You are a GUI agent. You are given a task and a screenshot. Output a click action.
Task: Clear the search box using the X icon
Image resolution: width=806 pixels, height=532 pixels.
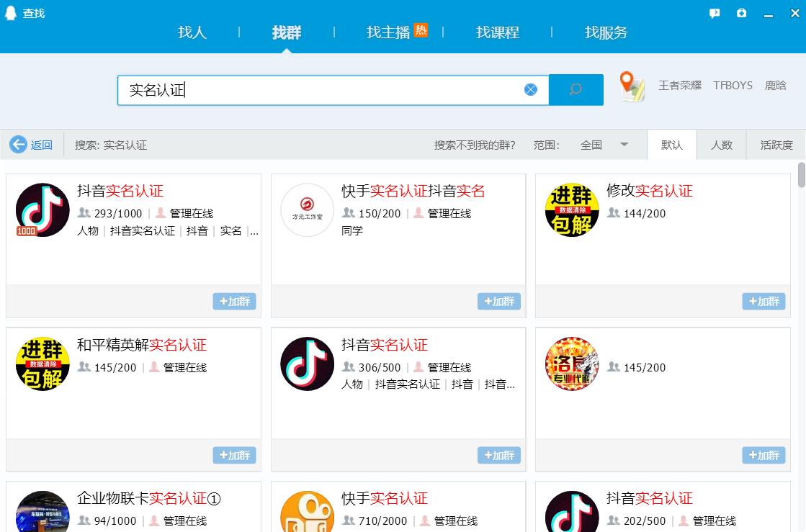[x=531, y=89]
